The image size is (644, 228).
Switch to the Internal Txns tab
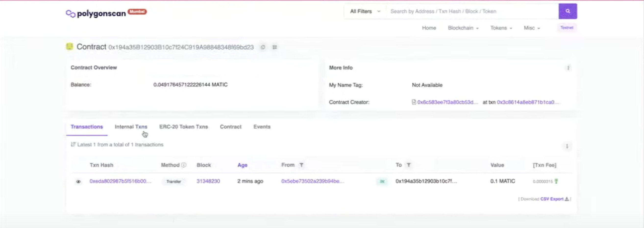(x=131, y=127)
